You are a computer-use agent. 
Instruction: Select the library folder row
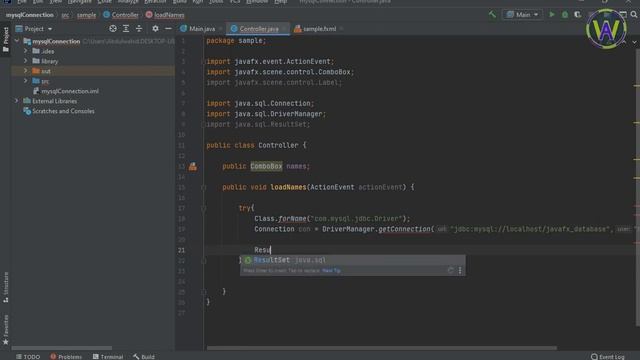click(x=93, y=61)
